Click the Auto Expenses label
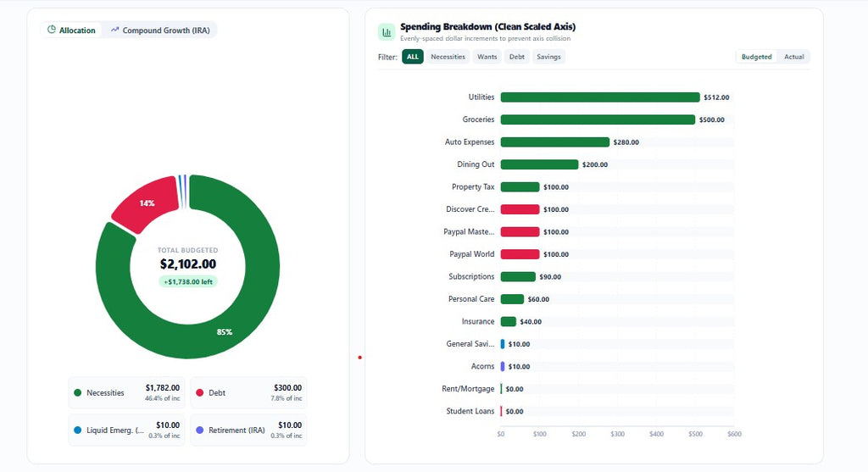868x472 pixels. click(470, 142)
